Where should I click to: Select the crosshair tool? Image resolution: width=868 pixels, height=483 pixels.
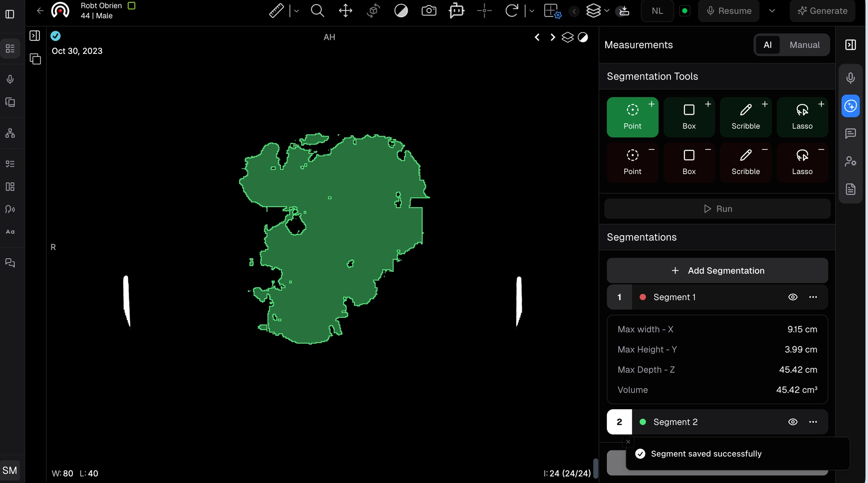(x=484, y=11)
